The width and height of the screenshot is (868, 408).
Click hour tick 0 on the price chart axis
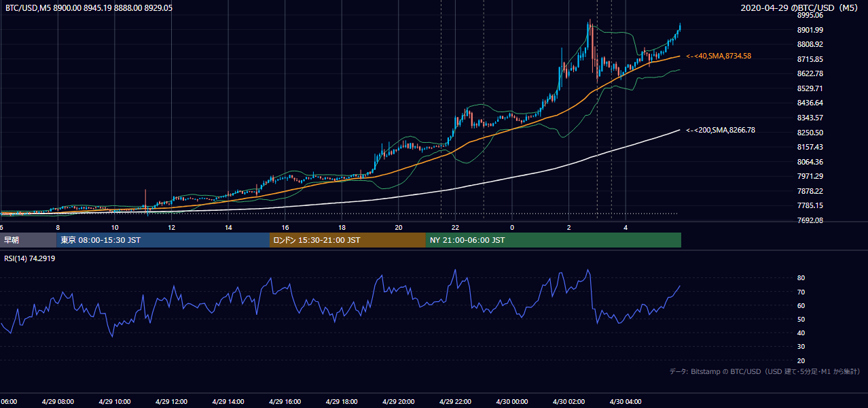[x=512, y=227]
